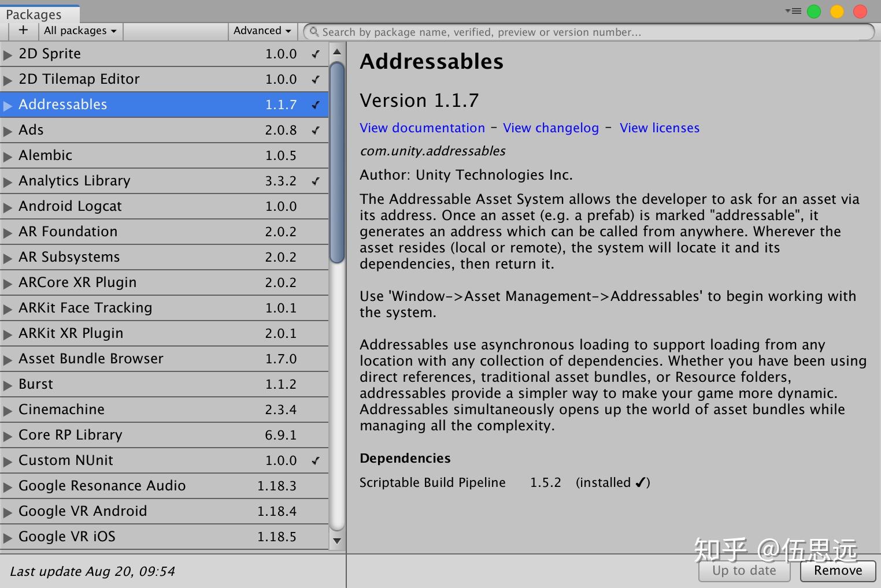Expand the Addressables package entry

pos(8,105)
